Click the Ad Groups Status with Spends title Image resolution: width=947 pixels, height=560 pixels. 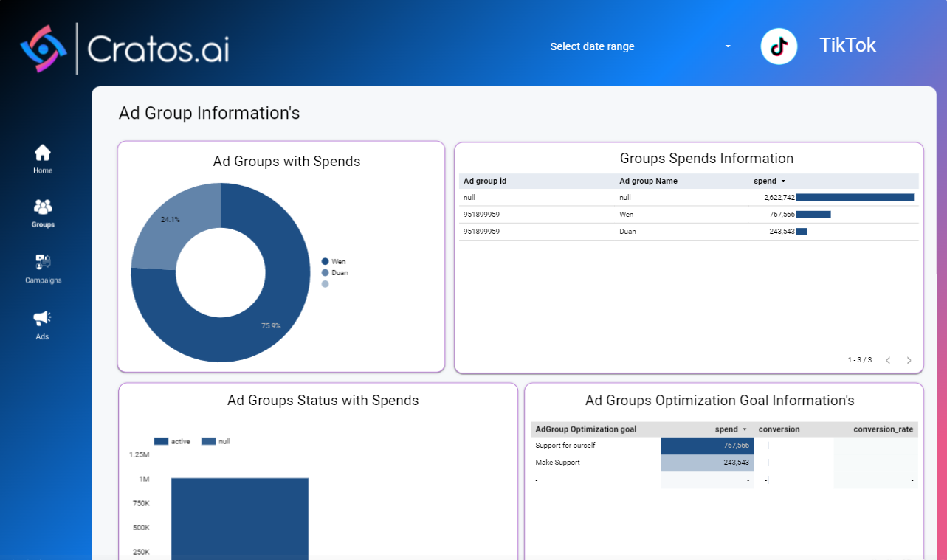click(x=323, y=401)
